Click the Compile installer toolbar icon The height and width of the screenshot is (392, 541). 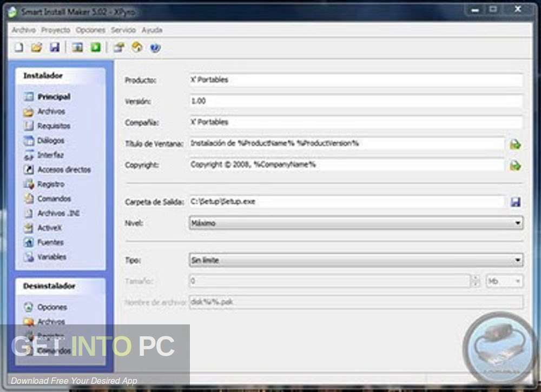(x=77, y=47)
